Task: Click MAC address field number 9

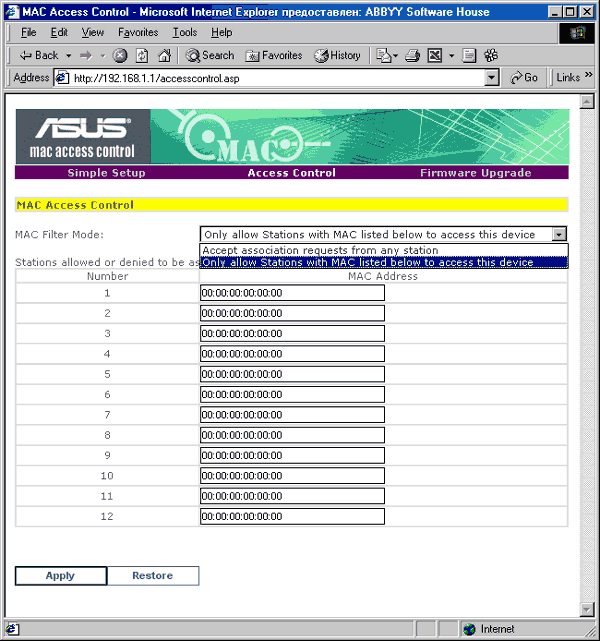Action: pos(292,455)
